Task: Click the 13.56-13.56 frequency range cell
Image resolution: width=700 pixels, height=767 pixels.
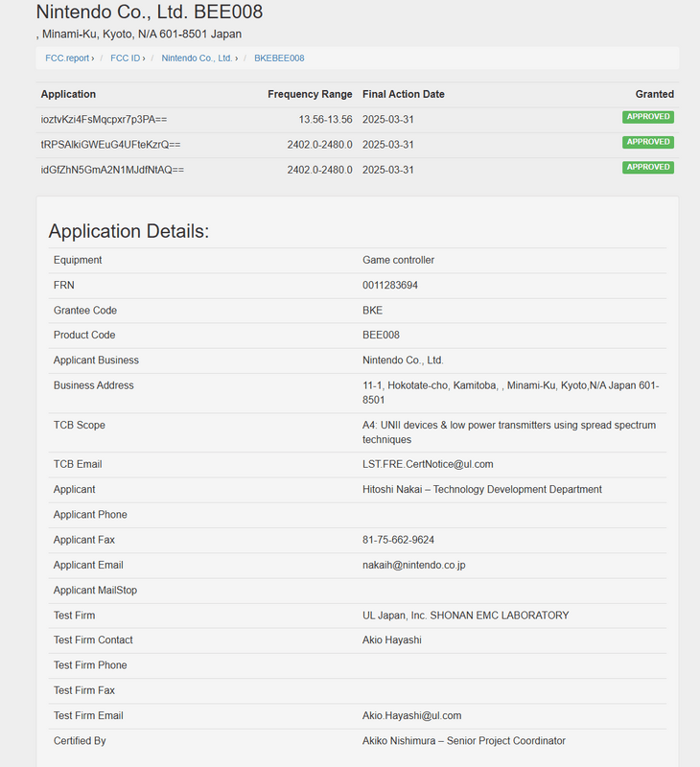Action: pyautogui.click(x=325, y=119)
